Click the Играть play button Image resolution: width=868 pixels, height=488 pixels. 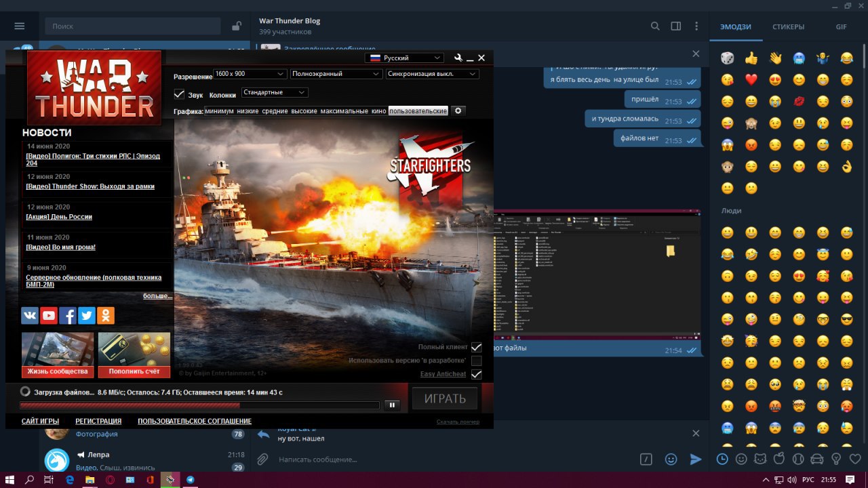(445, 399)
